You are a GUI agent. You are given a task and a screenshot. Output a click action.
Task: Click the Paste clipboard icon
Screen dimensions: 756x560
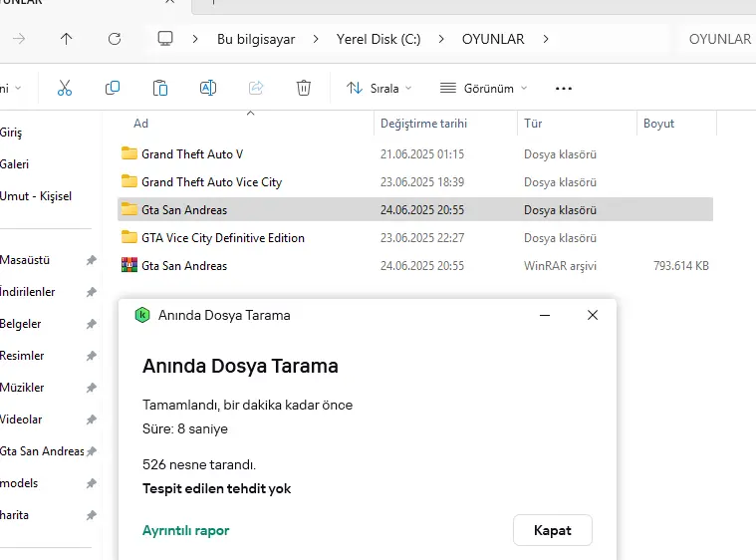(160, 89)
